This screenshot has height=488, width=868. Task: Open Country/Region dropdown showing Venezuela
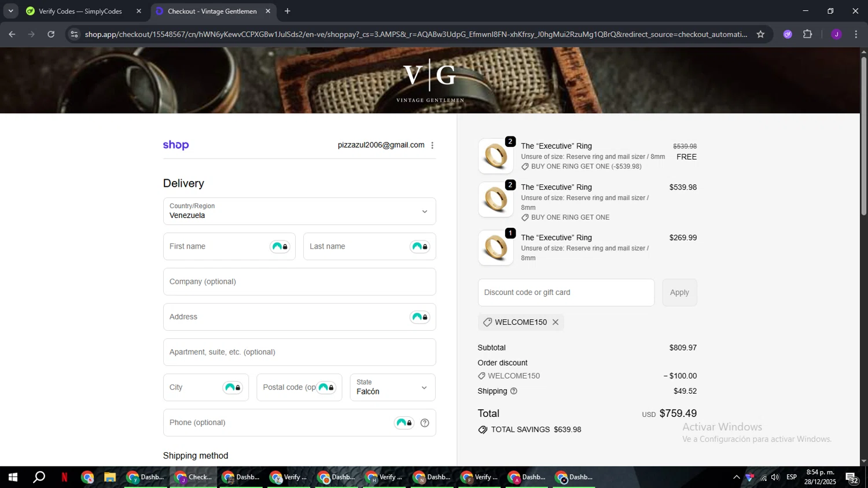click(x=299, y=211)
